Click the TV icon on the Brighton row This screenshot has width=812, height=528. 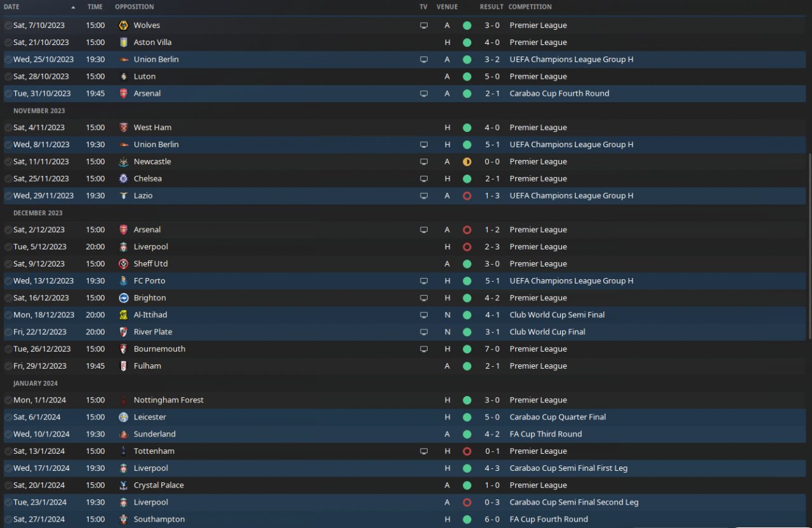424,298
